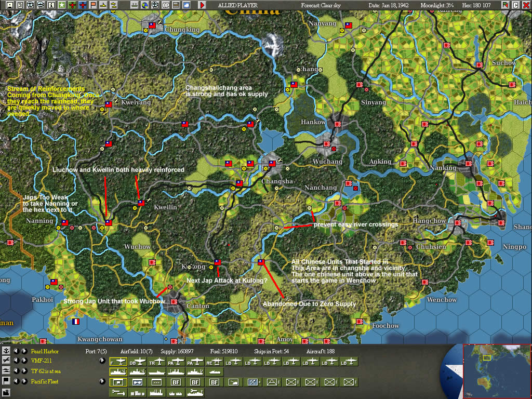Select the French flag unit near Kwangchowan

tap(76, 321)
